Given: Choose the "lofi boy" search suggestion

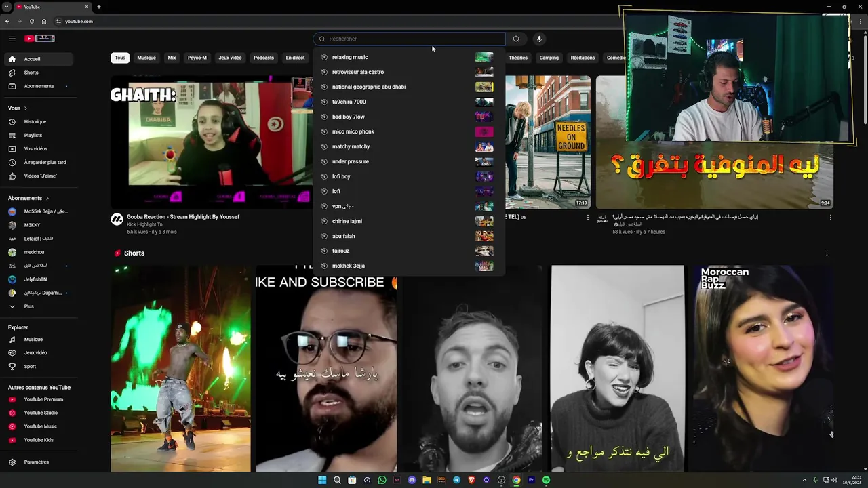Looking at the screenshot, I should pyautogui.click(x=409, y=176).
